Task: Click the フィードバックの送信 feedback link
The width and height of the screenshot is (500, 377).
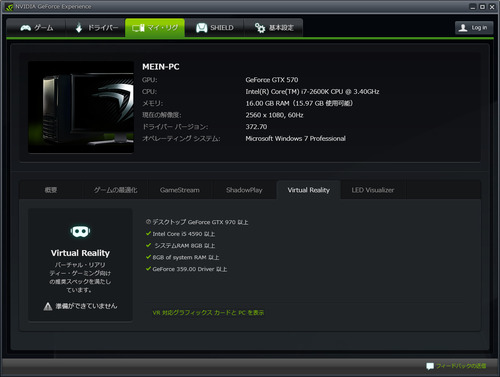Action: pos(461,366)
